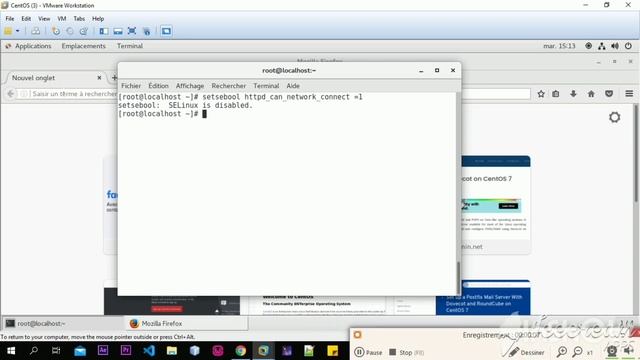Viewport: 640px width, 360px height.
Task: Toggle the VMware library sidebar icon
Action: point(104,31)
